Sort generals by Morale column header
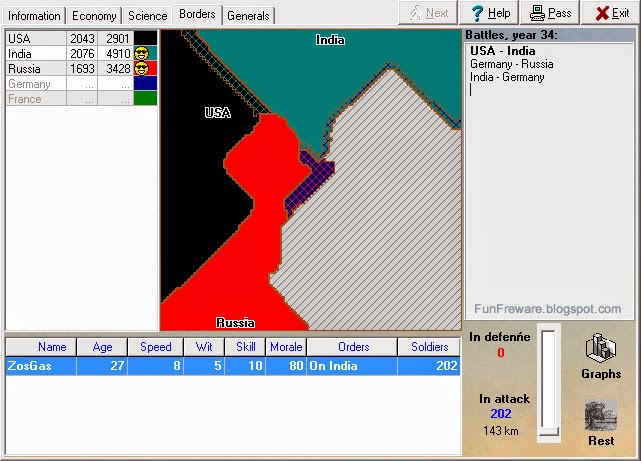This screenshot has width=641, height=461. point(286,347)
